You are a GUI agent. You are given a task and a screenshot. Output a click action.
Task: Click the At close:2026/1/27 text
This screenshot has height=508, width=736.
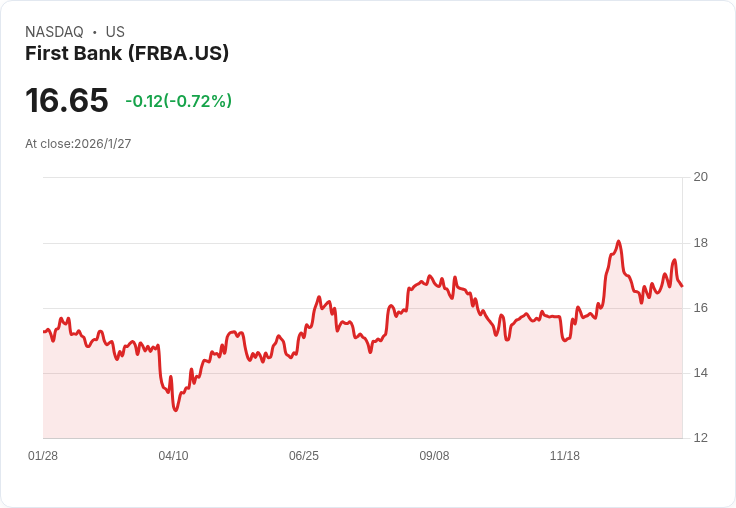pos(78,144)
